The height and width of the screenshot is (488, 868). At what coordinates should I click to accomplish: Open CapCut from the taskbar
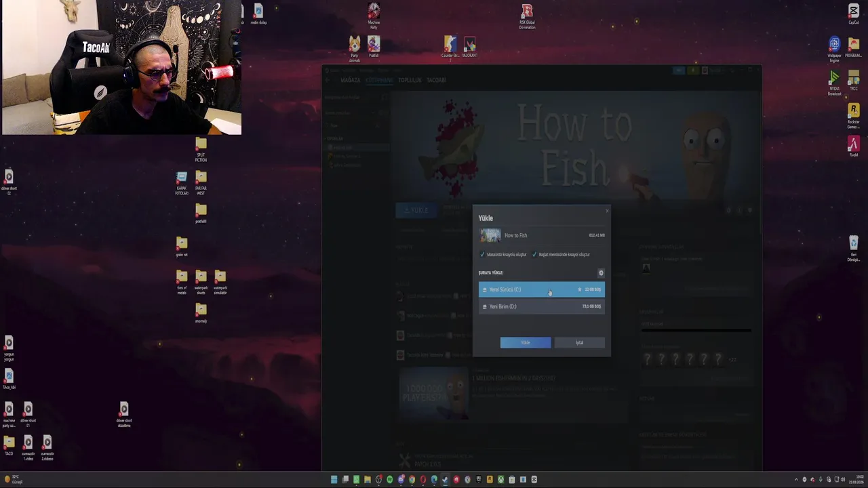click(534, 480)
